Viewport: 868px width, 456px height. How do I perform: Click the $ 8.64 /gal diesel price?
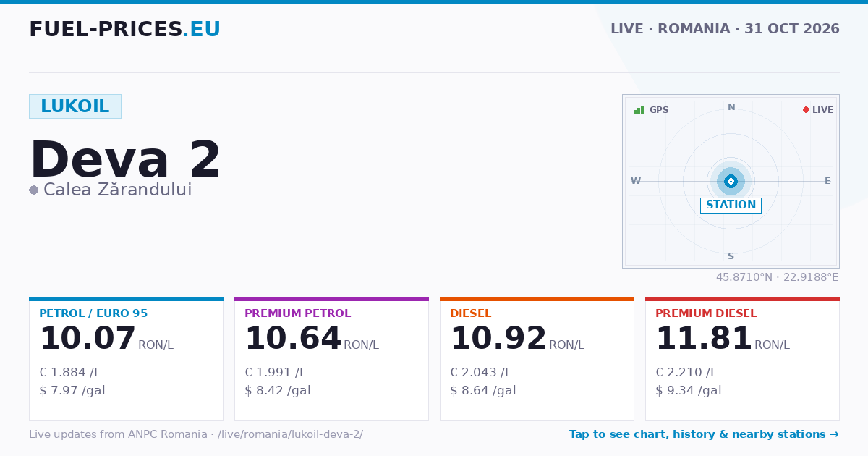pos(483,391)
